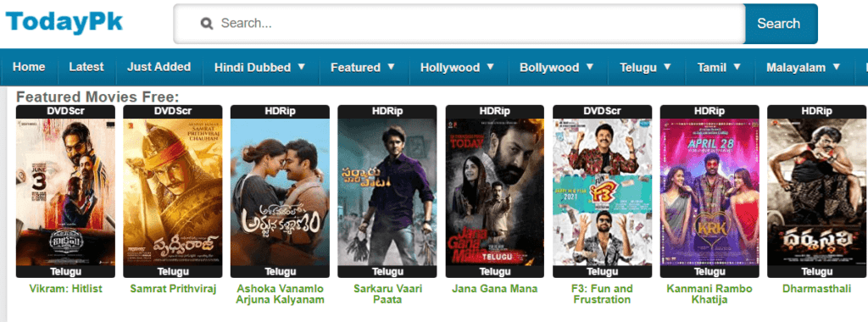Open the Vikram: Hitlist title link
This screenshot has width=868, height=322.
click(65, 289)
